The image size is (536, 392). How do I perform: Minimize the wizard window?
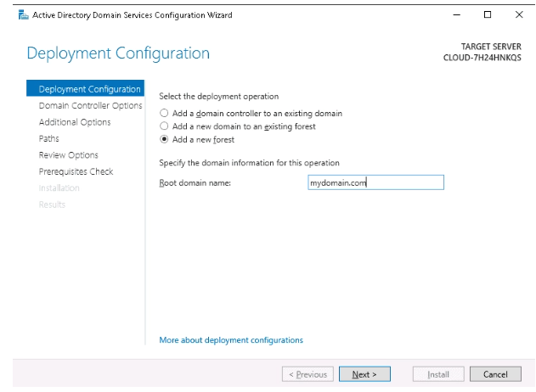click(x=457, y=14)
